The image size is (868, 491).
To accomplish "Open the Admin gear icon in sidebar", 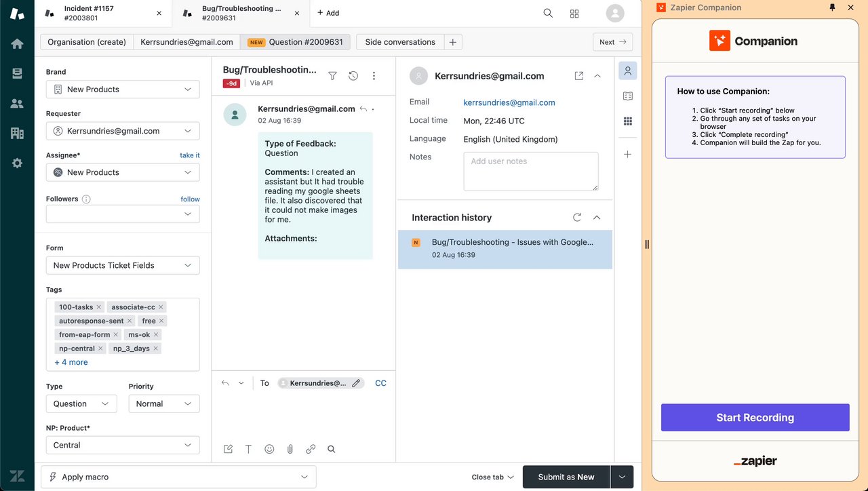I will point(17,163).
